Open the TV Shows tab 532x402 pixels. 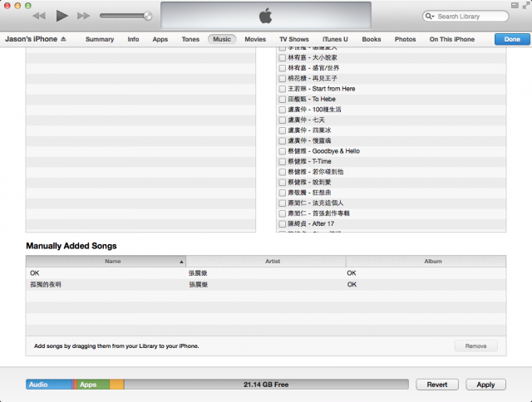pos(294,39)
